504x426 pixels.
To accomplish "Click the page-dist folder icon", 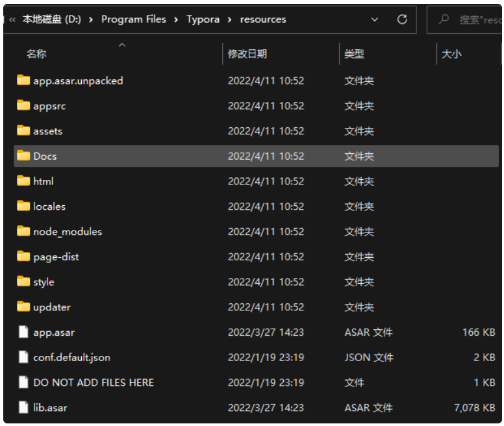I will click(23, 256).
